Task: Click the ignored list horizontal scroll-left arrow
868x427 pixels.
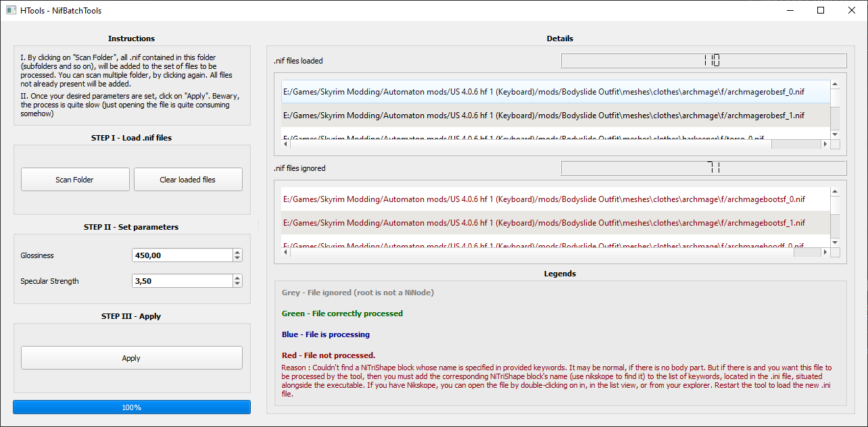Action: [x=285, y=252]
